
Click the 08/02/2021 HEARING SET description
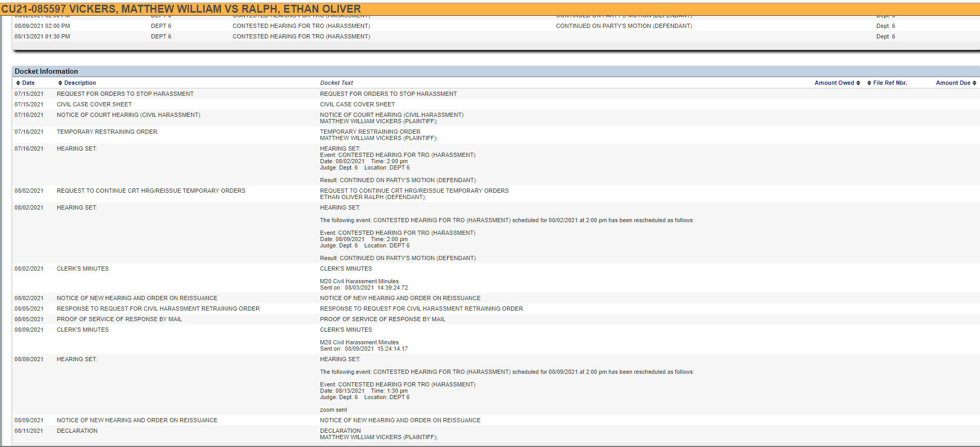point(77,207)
